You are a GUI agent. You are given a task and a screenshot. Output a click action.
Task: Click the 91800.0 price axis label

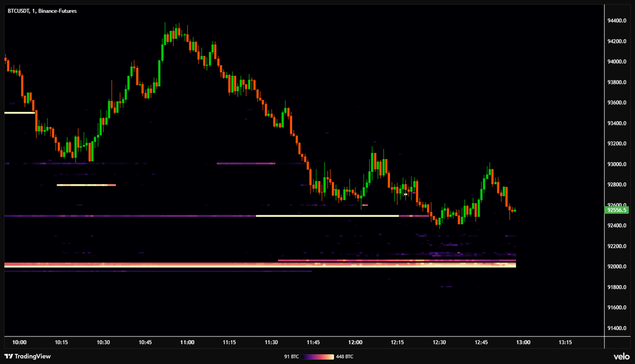point(618,287)
